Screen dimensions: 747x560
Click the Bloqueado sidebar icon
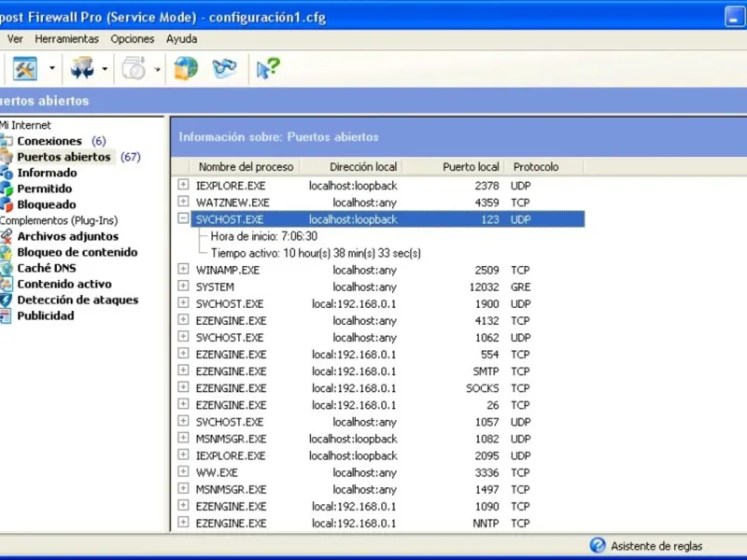click(x=7, y=204)
